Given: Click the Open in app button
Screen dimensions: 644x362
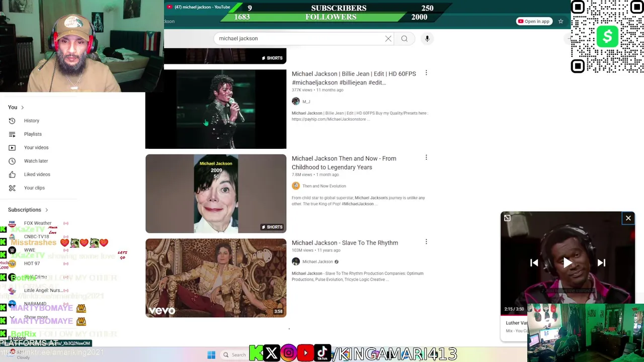Looking at the screenshot, I should pos(534,21).
